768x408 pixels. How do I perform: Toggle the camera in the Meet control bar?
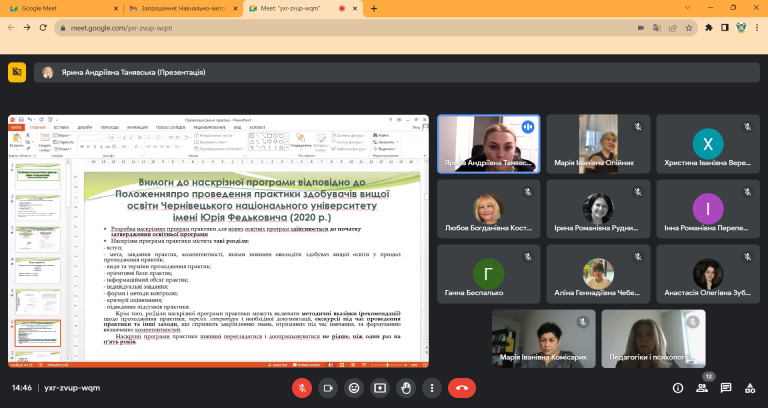pos(328,388)
